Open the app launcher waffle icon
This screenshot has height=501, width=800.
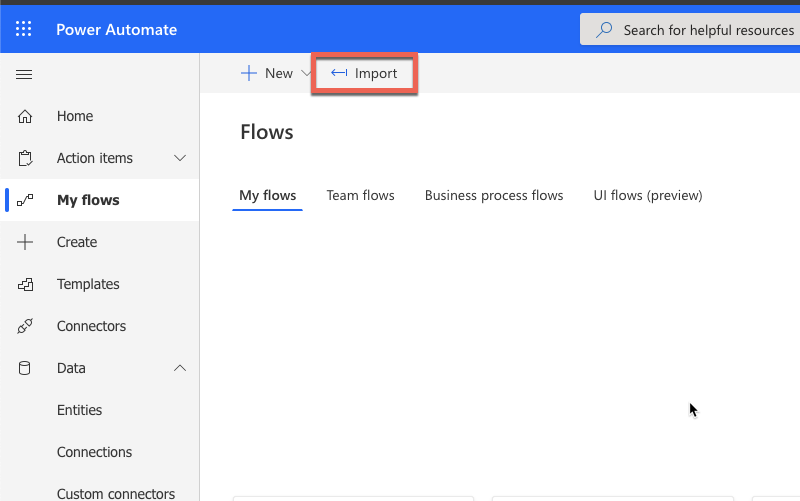point(23,29)
